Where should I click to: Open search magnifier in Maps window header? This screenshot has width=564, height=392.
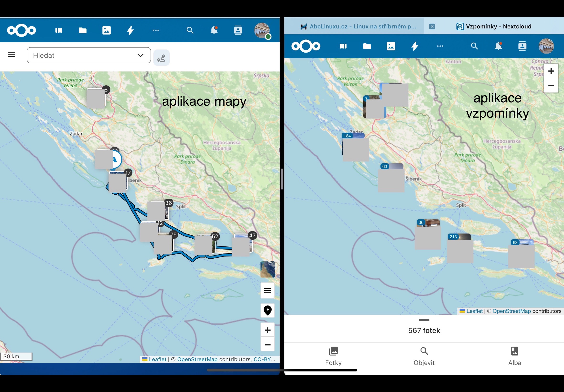pos(190,30)
